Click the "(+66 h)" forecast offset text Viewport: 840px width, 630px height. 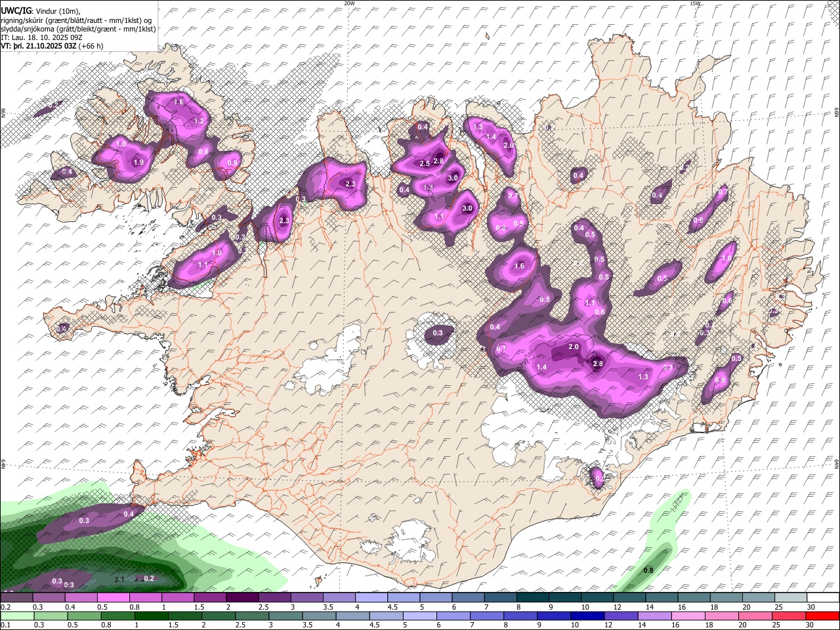(91, 46)
